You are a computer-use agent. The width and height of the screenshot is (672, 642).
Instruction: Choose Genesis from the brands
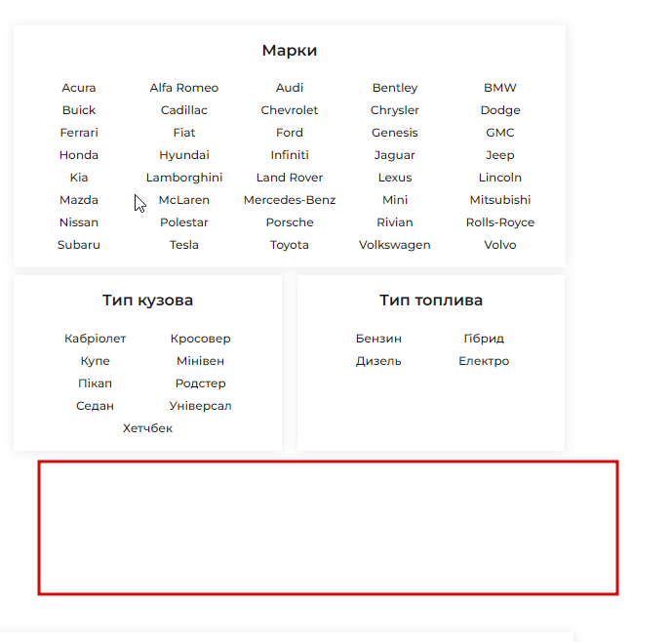point(395,133)
